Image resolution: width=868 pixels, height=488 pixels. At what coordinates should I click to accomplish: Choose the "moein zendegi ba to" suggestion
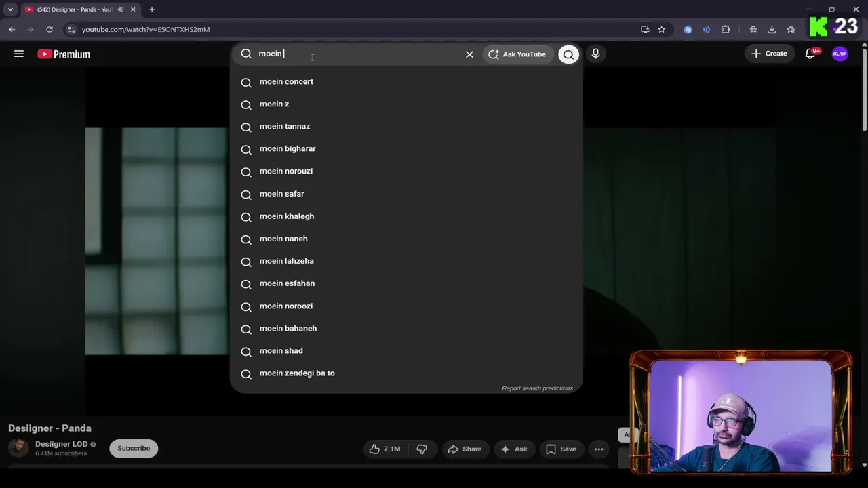(x=406, y=373)
